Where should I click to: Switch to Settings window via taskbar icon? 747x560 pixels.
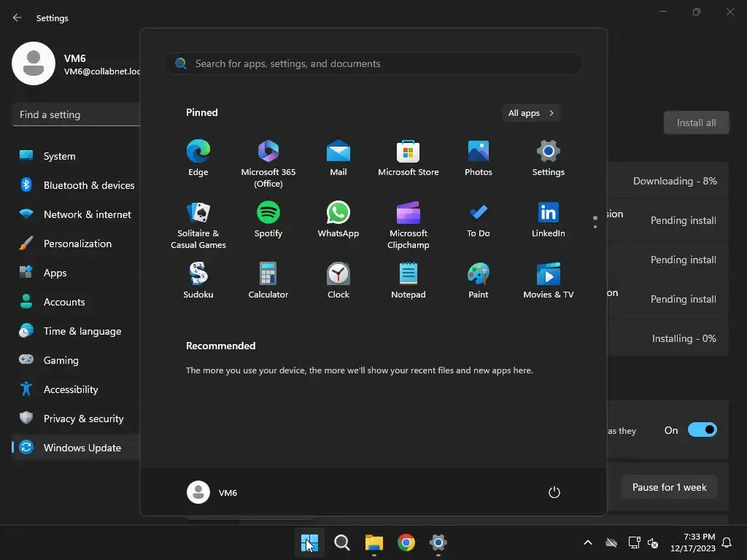pyautogui.click(x=438, y=542)
